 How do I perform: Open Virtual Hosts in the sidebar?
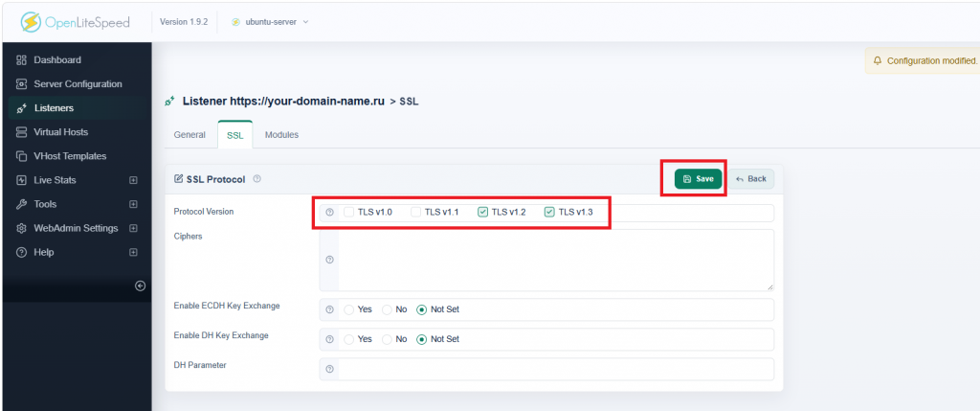pyautogui.click(x=60, y=132)
